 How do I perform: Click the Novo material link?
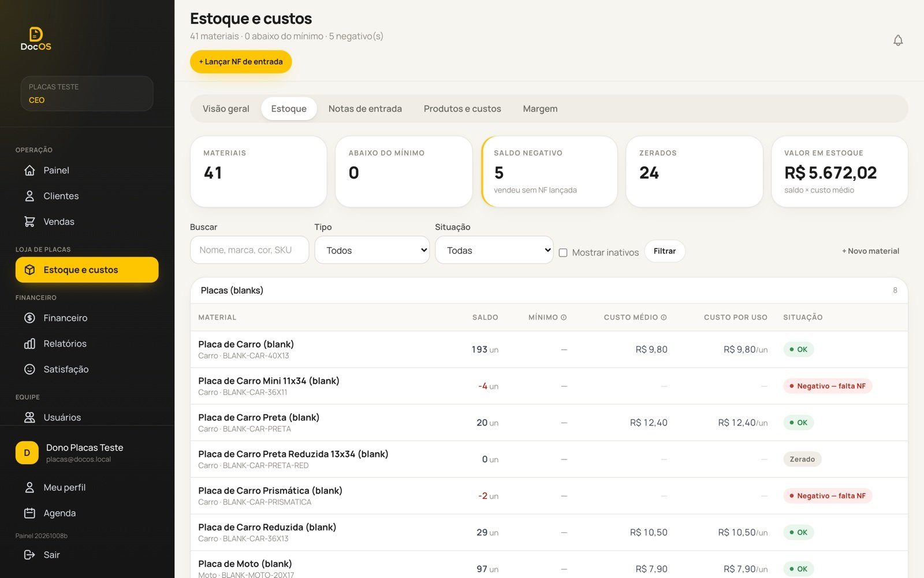(870, 251)
